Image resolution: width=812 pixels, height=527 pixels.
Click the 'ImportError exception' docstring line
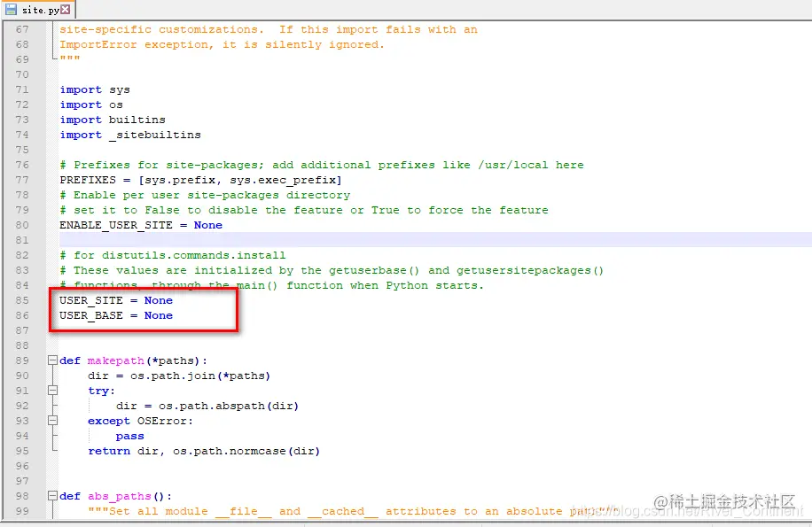tap(222, 44)
